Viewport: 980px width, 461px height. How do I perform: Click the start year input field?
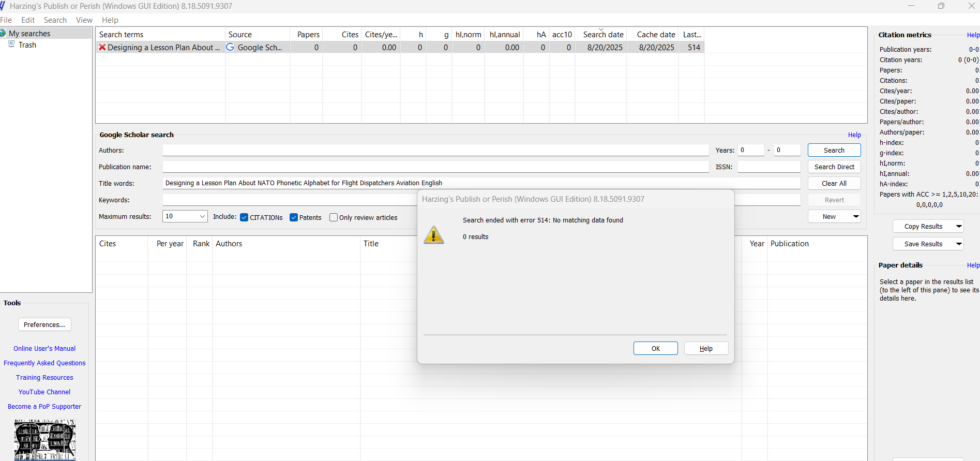[x=751, y=150]
